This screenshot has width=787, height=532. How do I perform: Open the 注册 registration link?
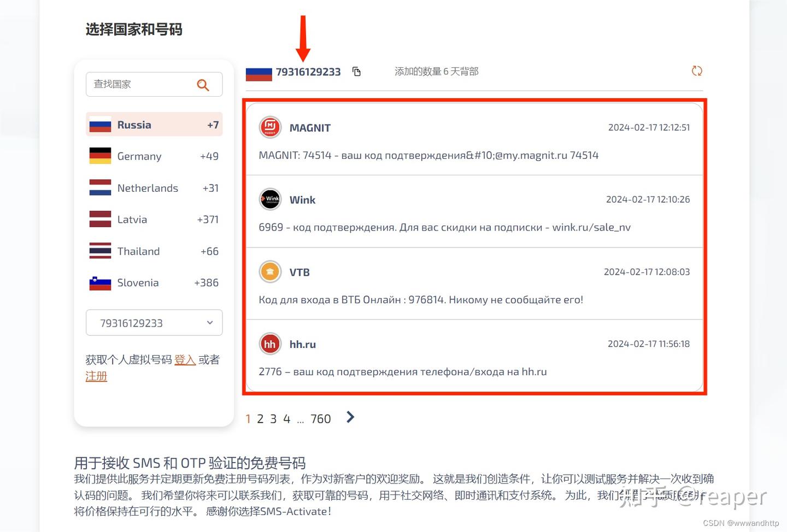click(x=96, y=376)
